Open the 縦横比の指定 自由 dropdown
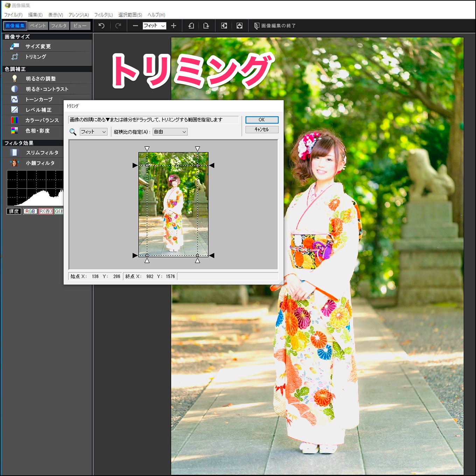Viewport: 476px width, 476px height. pyautogui.click(x=170, y=132)
